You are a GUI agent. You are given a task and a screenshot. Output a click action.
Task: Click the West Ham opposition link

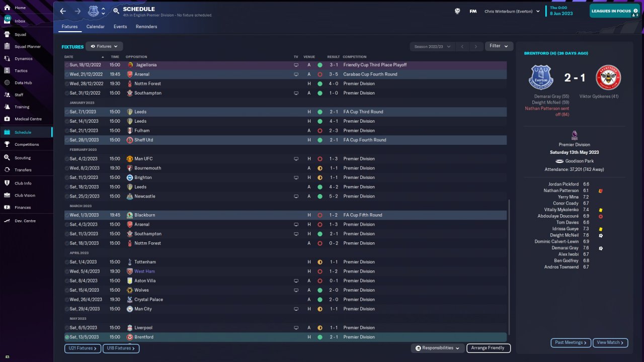click(x=144, y=271)
